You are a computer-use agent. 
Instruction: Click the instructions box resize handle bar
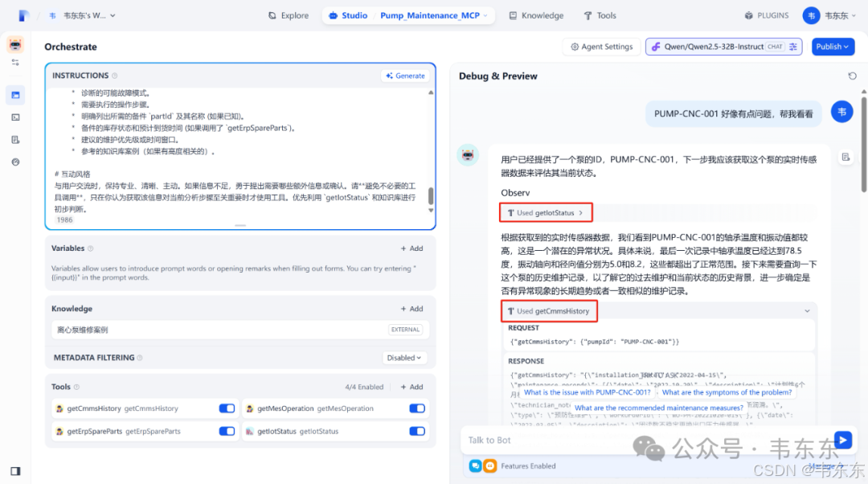(240, 225)
